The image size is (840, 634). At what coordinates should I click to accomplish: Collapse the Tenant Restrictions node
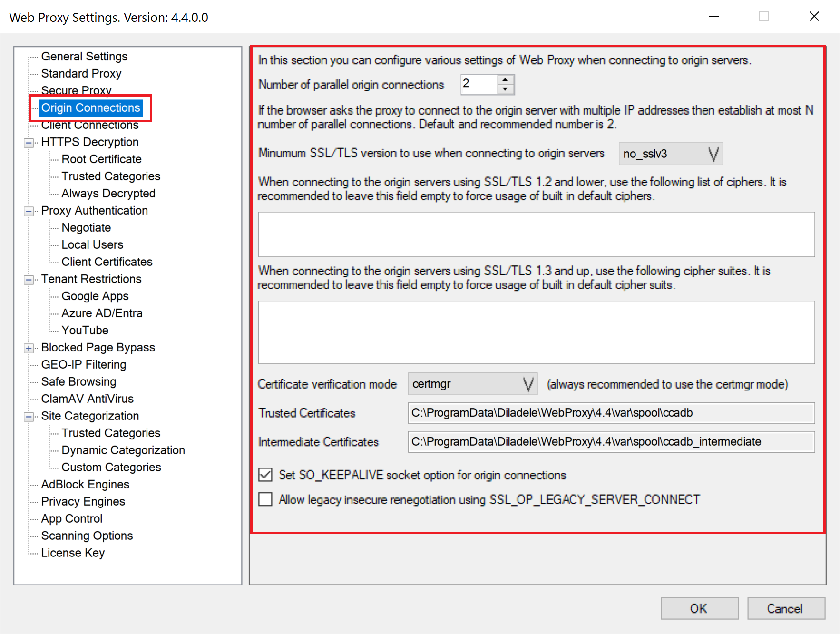pyautogui.click(x=29, y=279)
